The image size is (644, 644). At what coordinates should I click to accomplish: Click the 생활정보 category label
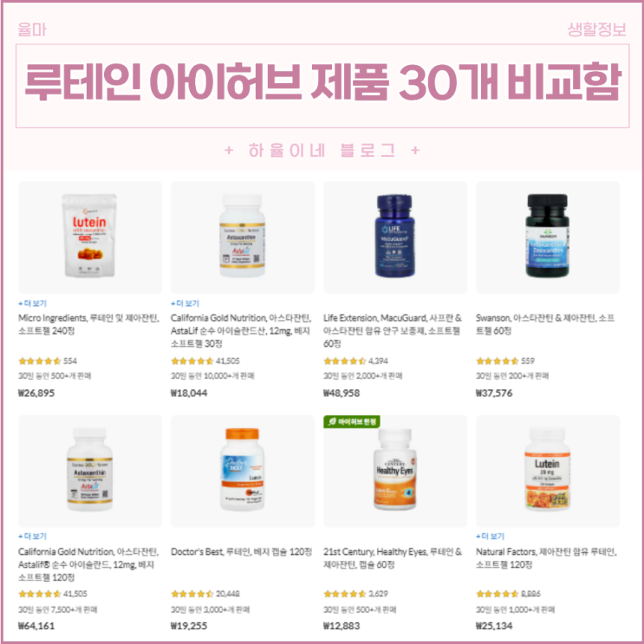597,29
